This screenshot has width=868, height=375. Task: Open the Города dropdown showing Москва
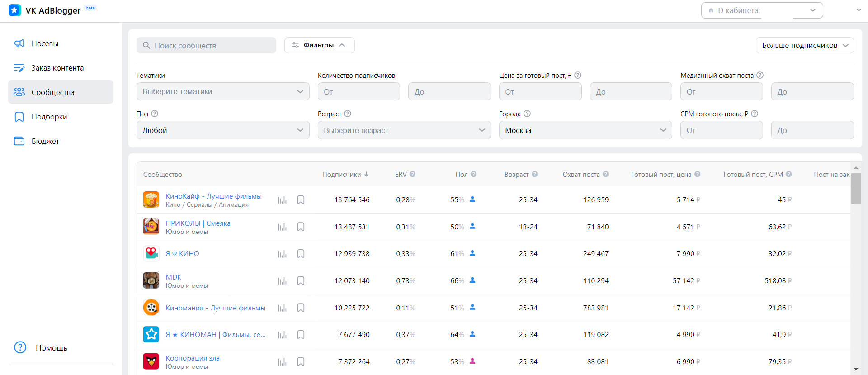click(x=585, y=130)
